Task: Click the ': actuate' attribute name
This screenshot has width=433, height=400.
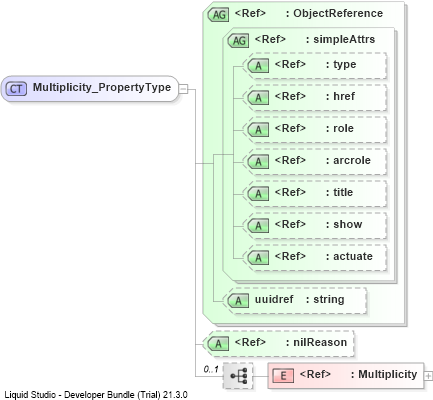Action: 349,256
